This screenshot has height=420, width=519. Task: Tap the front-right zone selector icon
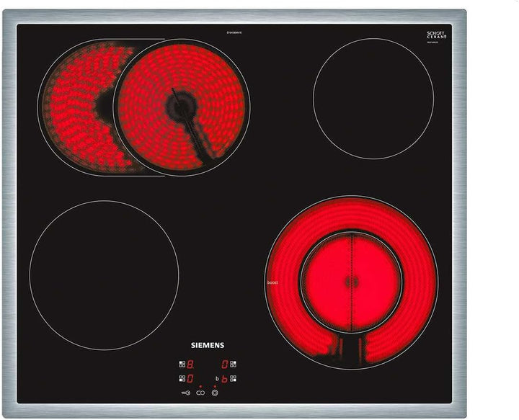(233, 378)
